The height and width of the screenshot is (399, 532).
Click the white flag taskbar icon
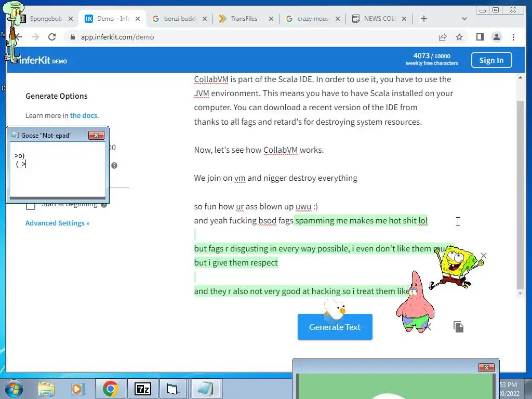(173, 389)
